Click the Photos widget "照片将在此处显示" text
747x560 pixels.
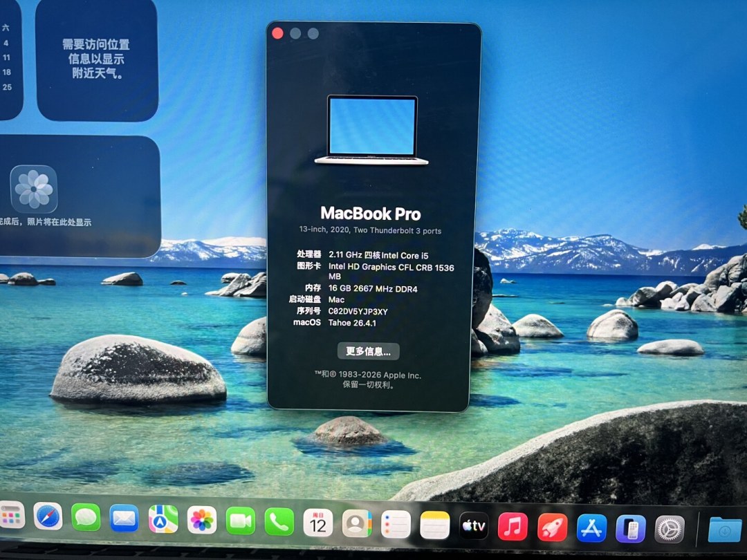(59, 222)
